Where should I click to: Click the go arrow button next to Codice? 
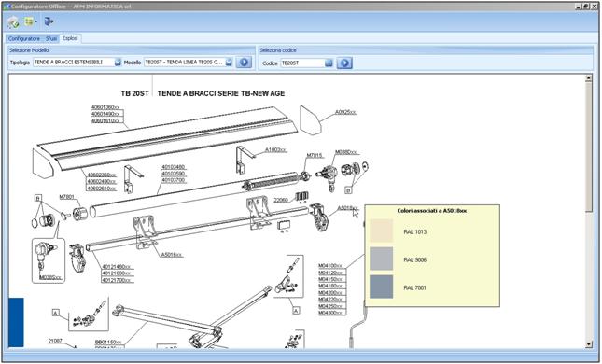[344, 63]
